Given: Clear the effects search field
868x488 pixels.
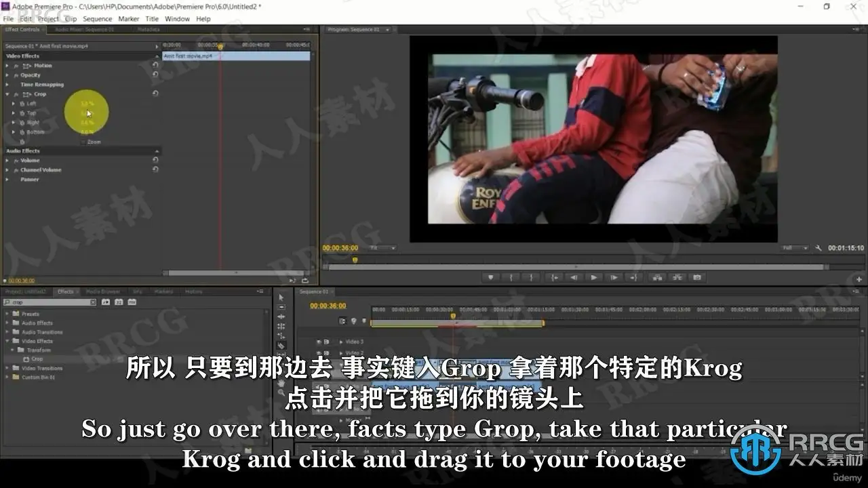Looking at the screenshot, I should pos(94,302).
